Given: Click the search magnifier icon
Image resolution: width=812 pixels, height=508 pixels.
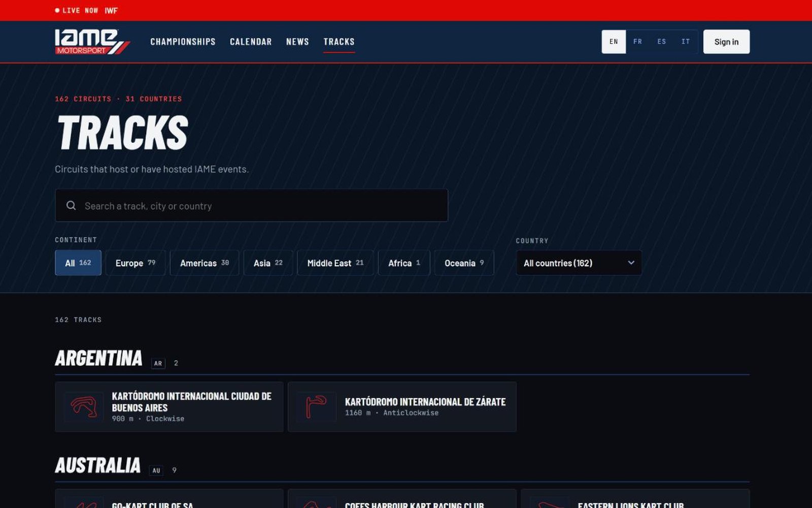Looking at the screenshot, I should click(71, 205).
